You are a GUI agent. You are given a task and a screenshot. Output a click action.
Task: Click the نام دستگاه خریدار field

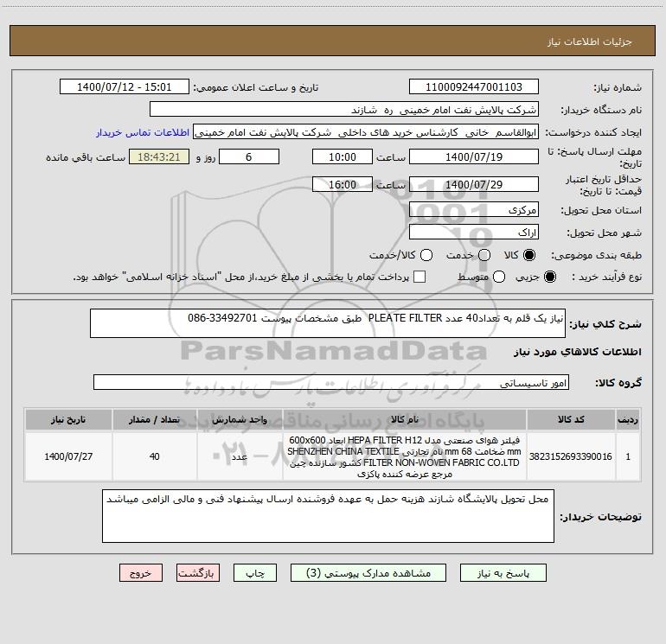pyautogui.click(x=344, y=110)
